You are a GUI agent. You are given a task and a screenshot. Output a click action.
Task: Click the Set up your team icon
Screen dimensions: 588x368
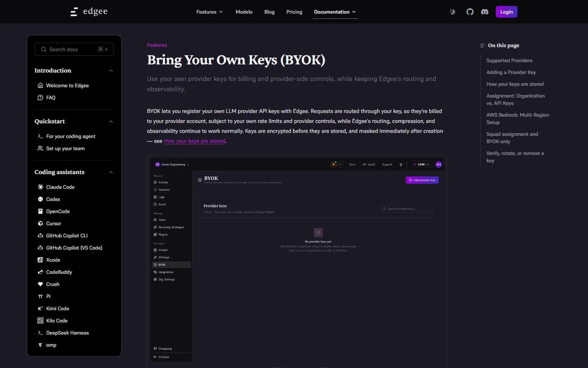click(40, 148)
